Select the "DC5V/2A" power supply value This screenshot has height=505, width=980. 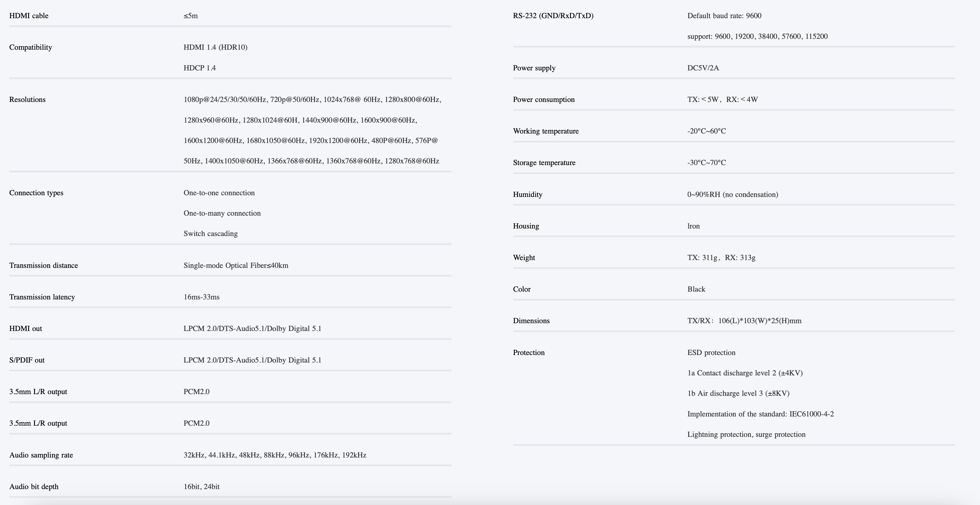coord(703,68)
